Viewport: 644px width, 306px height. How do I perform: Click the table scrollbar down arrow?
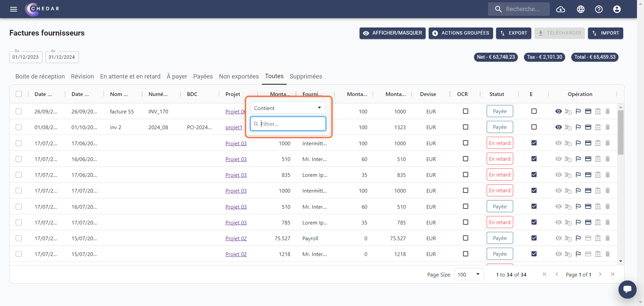point(621,261)
